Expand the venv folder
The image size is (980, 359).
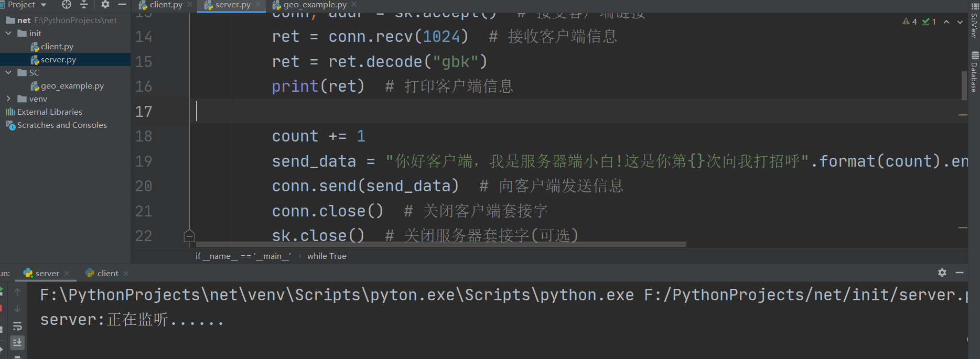click(x=8, y=99)
